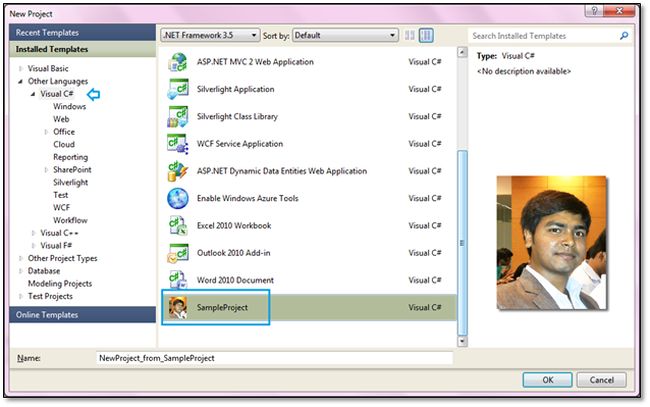Select the Workflow category
This screenshot has width=650, height=407.
pyautogui.click(x=70, y=220)
